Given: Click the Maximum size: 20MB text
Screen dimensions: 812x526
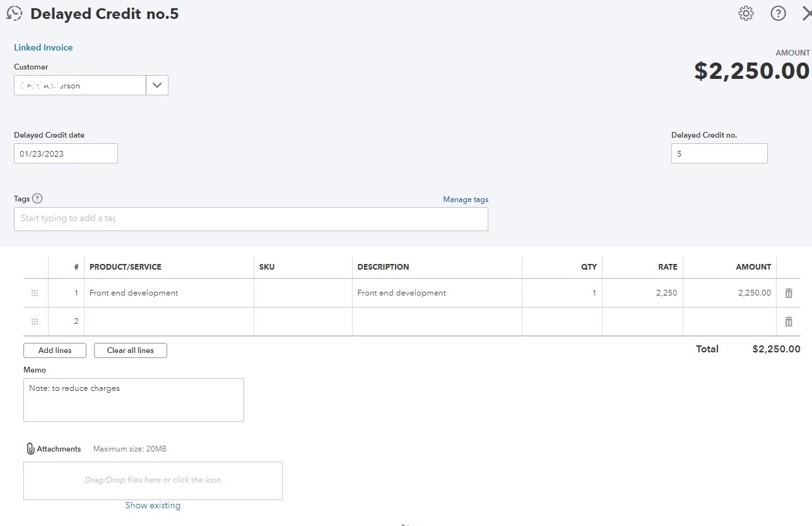Looking at the screenshot, I should 130,449.
